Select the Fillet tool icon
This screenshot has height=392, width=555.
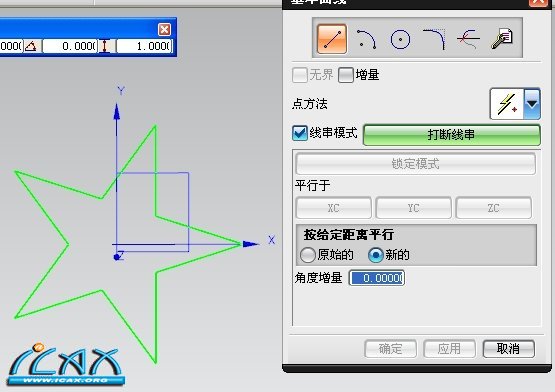click(x=434, y=39)
